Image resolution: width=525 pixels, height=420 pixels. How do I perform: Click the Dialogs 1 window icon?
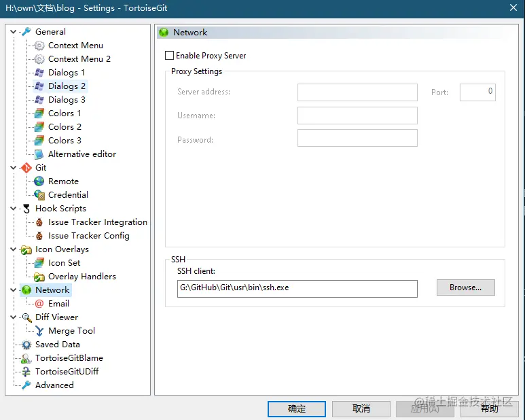click(x=39, y=72)
